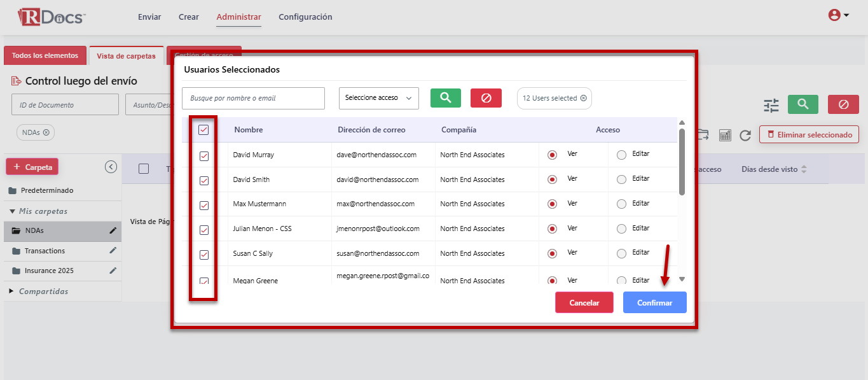Open the user account menu

coord(838,15)
